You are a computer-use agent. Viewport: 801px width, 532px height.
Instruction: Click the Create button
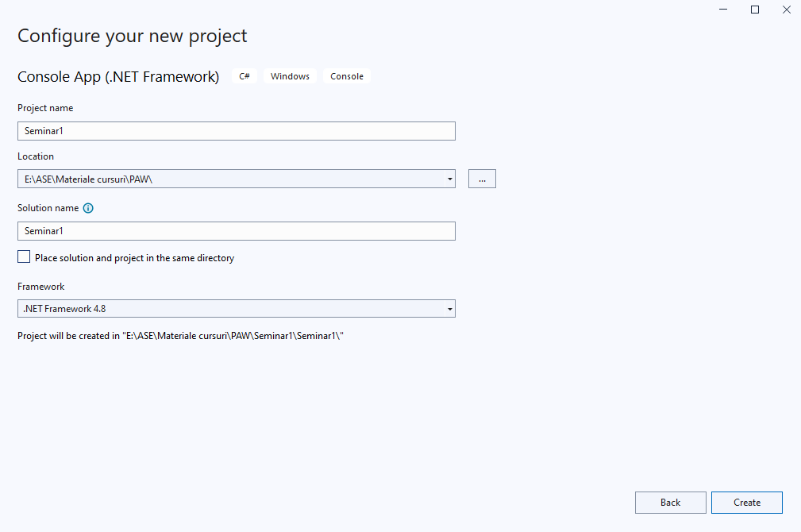click(x=746, y=503)
